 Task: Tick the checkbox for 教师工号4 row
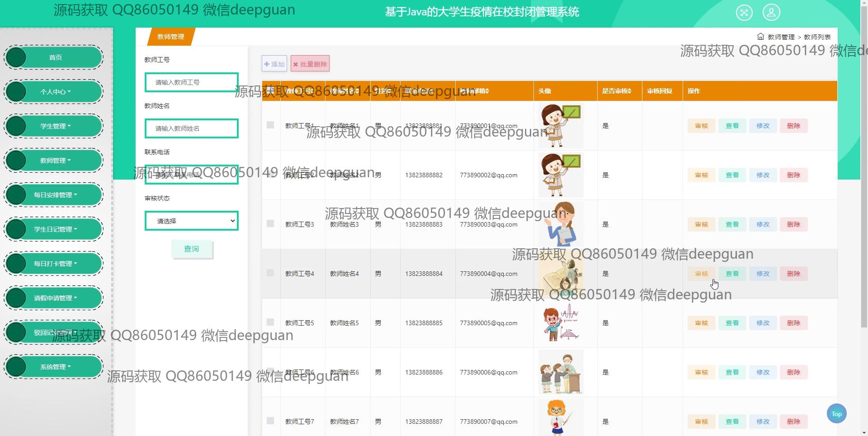click(270, 273)
